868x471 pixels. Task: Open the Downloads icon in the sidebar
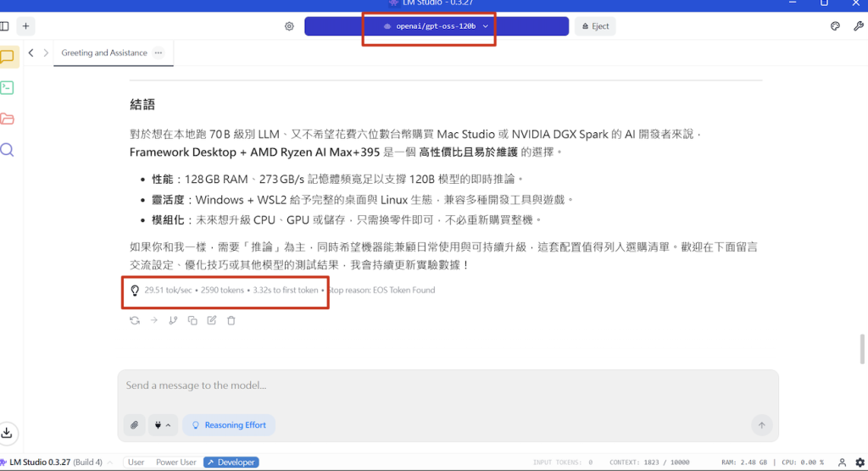[7, 432]
